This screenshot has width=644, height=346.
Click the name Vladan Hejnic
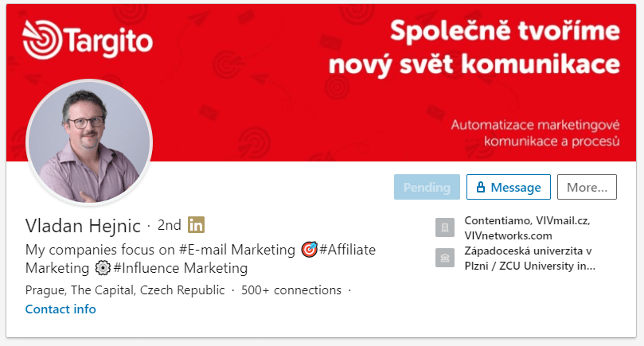click(x=83, y=226)
